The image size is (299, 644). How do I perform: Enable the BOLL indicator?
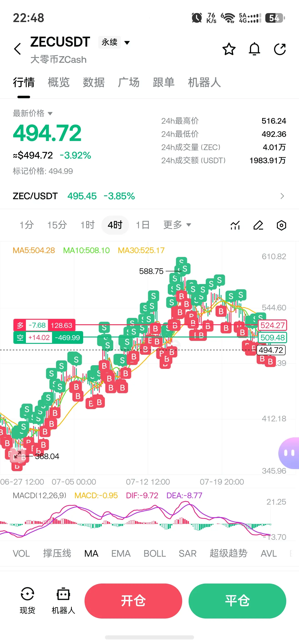coord(155,553)
